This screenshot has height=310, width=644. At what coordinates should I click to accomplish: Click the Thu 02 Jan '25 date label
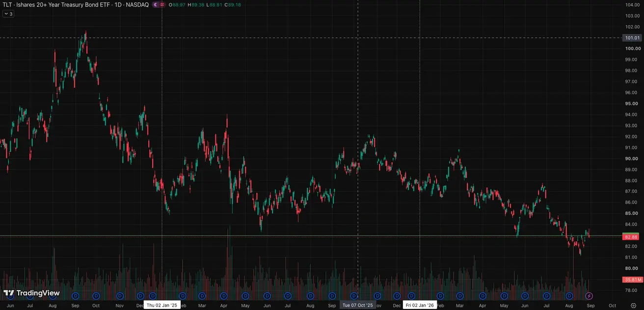(162, 305)
